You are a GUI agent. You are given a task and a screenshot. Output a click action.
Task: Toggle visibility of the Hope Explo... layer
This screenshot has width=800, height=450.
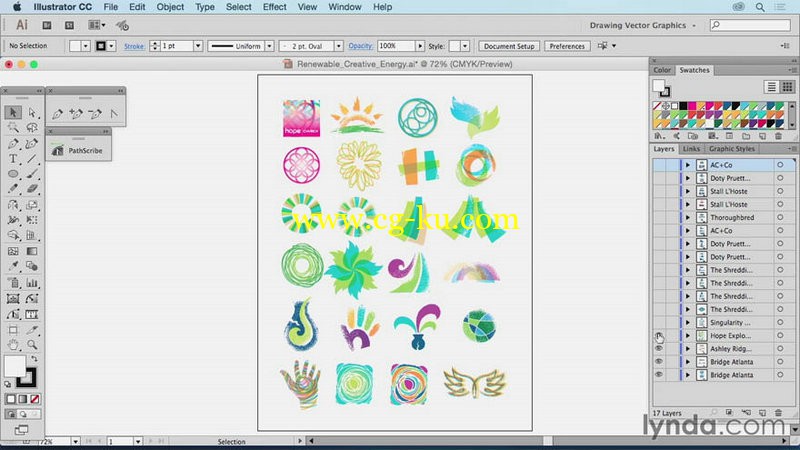coord(659,336)
